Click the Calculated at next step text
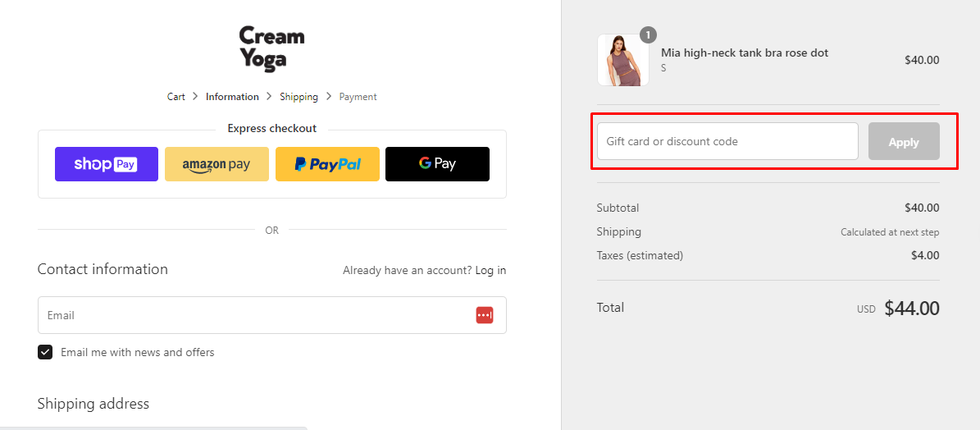 (890, 232)
